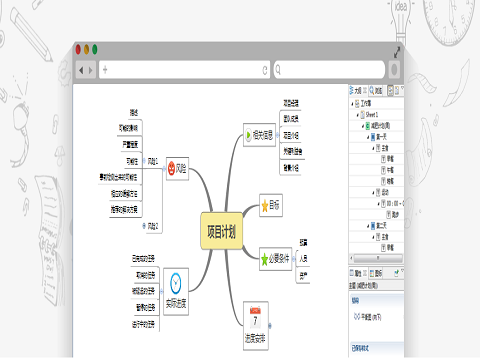Click the angry face marker on 风险 topic
The width and height of the screenshot is (480, 360).
coord(171,168)
